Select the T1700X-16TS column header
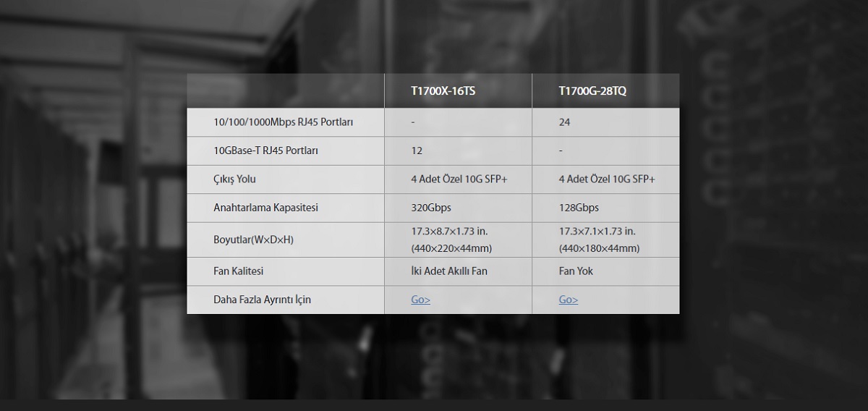The image size is (868, 411). [443, 91]
